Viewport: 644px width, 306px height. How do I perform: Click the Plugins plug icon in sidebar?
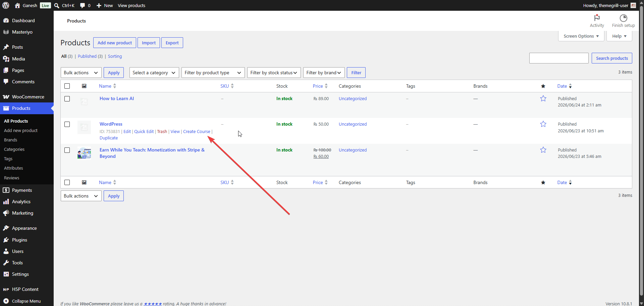click(x=6, y=240)
